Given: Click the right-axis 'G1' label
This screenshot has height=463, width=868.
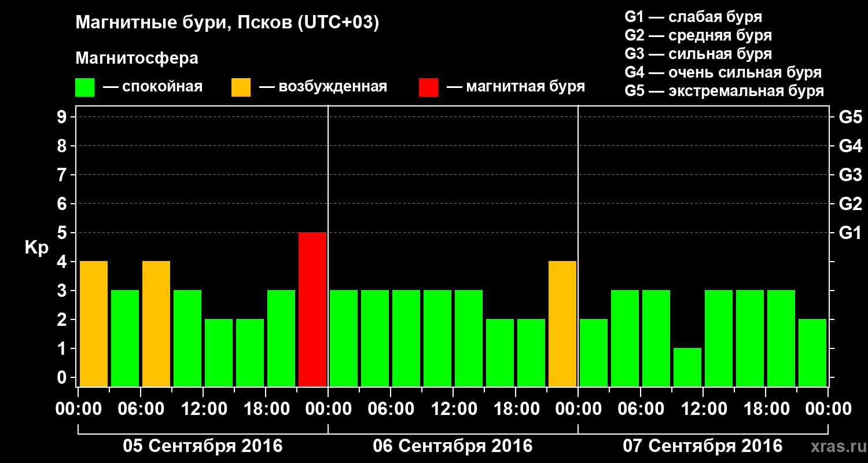Looking at the screenshot, I should click(x=850, y=233).
